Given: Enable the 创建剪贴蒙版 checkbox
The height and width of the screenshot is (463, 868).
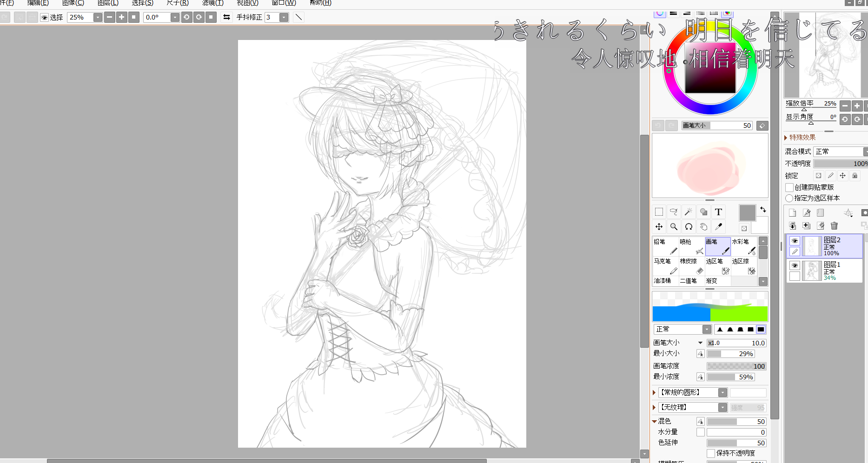Looking at the screenshot, I should [789, 187].
